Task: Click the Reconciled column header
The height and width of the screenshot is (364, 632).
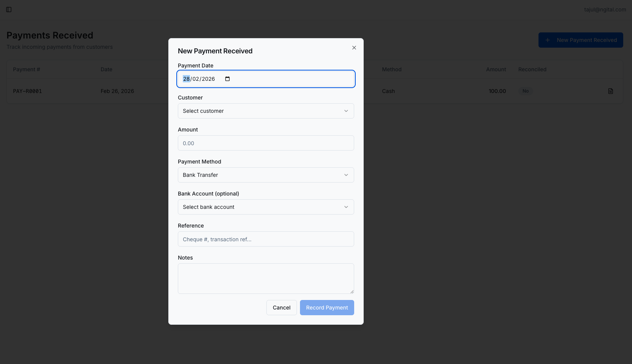Action: tap(532, 69)
